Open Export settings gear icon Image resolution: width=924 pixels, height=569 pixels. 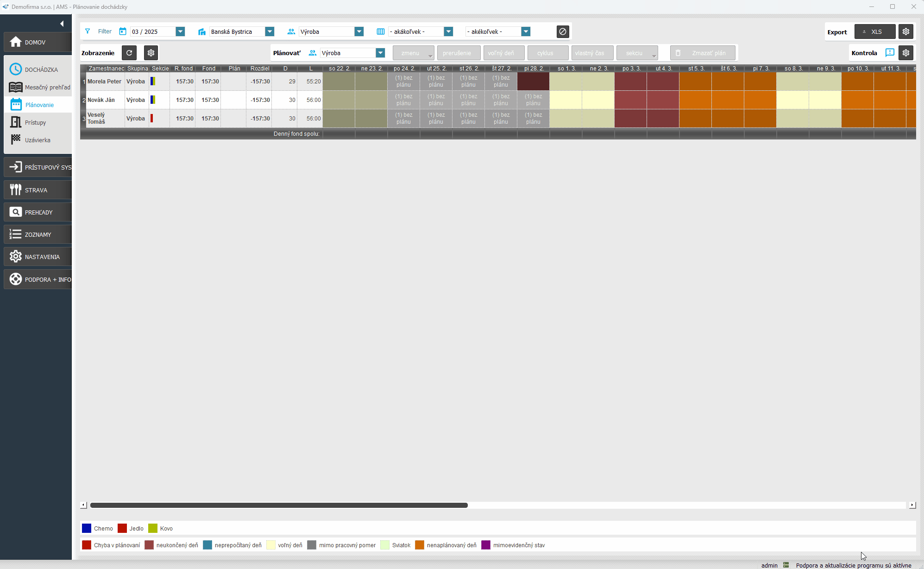(906, 32)
